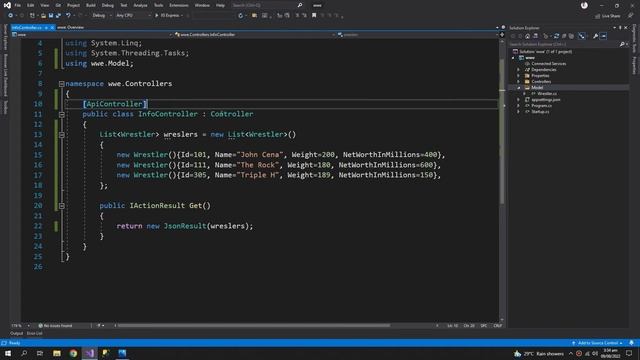Open the IIS Express launch target dropdown arrow
Viewport: 640px width, 360px height.
point(182,16)
